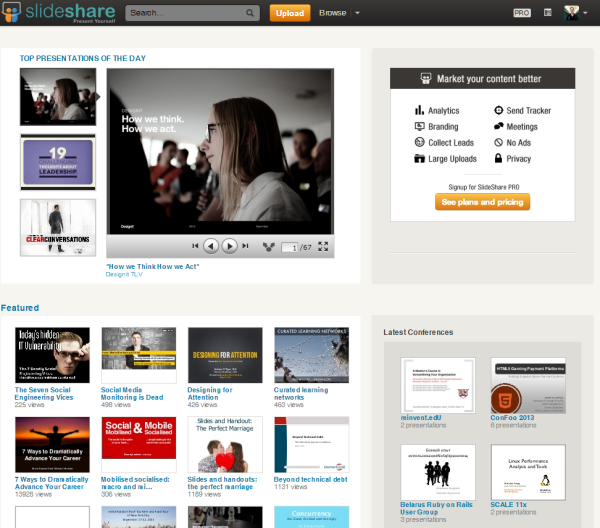Open Belarus Ruby on Rails User Group link
This screenshot has width=600, height=528.
click(436, 508)
